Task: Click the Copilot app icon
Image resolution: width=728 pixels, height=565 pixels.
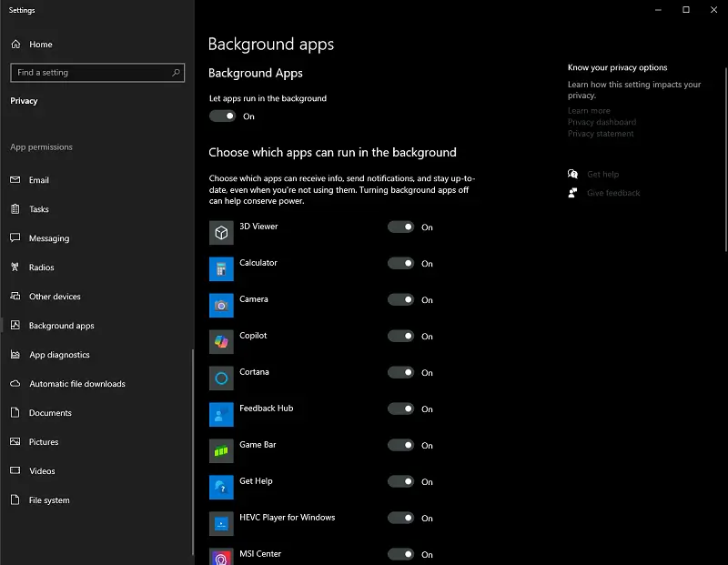Action: coord(221,342)
